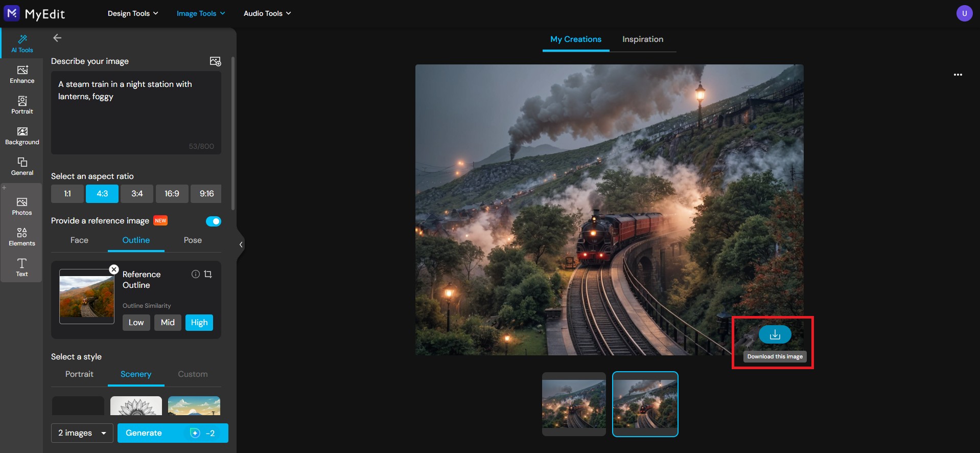Select the first generated image thumbnail
This screenshot has width=980, height=453.
574,404
